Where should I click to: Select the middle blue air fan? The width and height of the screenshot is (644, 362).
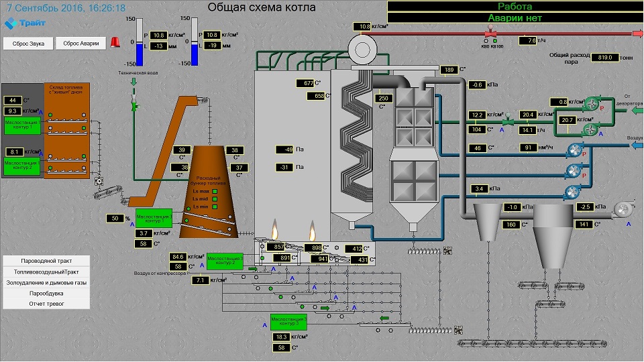[574, 170]
